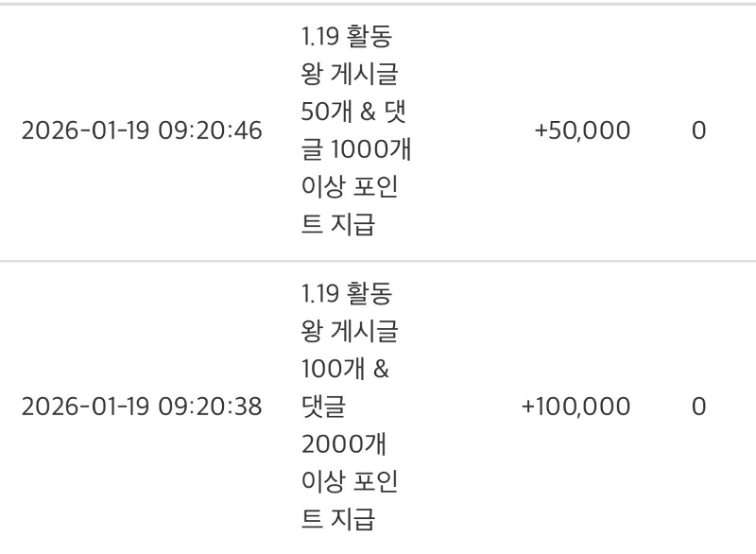Click the '글 1000개' description line

(355, 149)
